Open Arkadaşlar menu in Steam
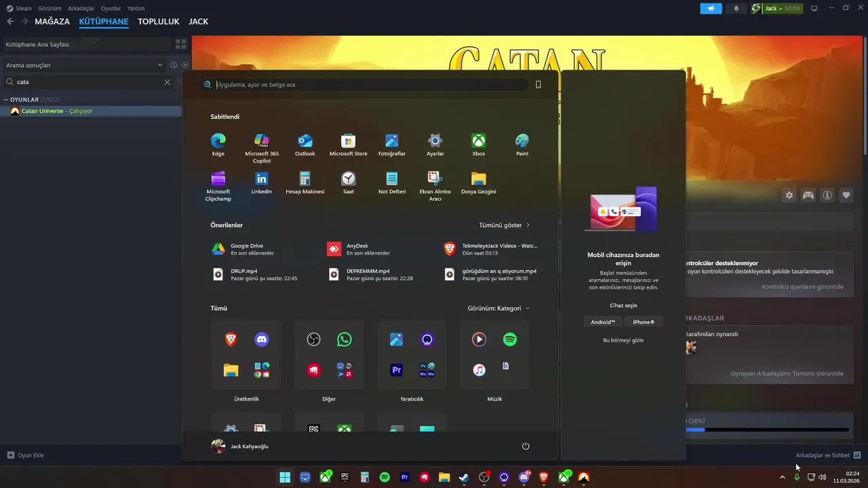This screenshot has width=868, height=488. (81, 8)
